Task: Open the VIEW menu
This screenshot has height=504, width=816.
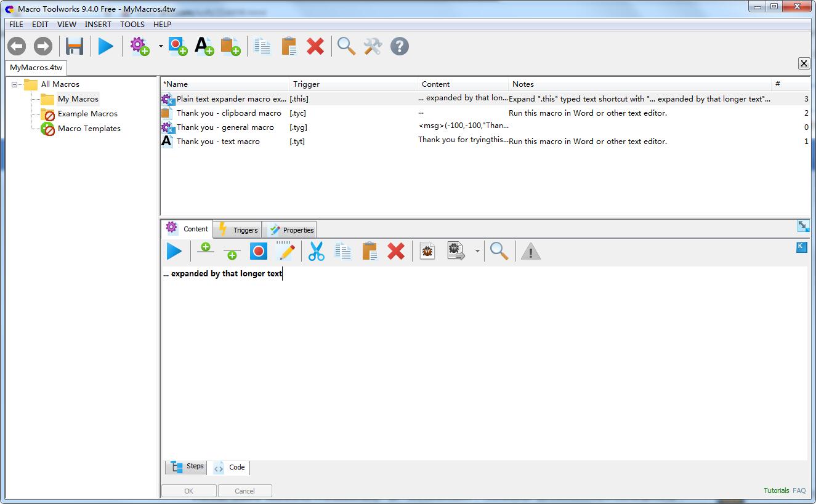Action: (x=67, y=24)
